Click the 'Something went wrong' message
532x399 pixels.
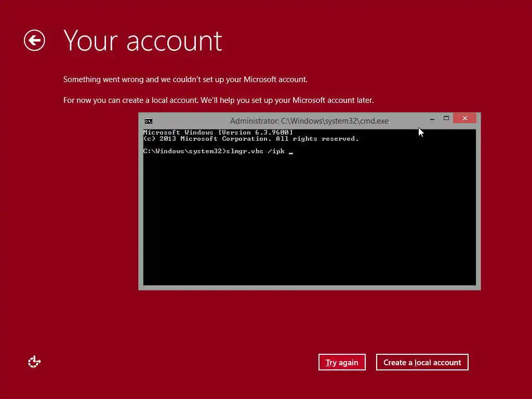point(185,79)
